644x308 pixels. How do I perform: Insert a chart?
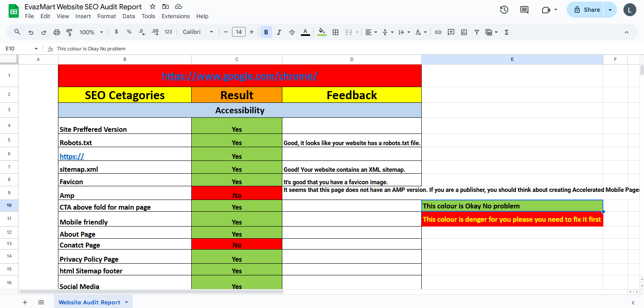464,32
